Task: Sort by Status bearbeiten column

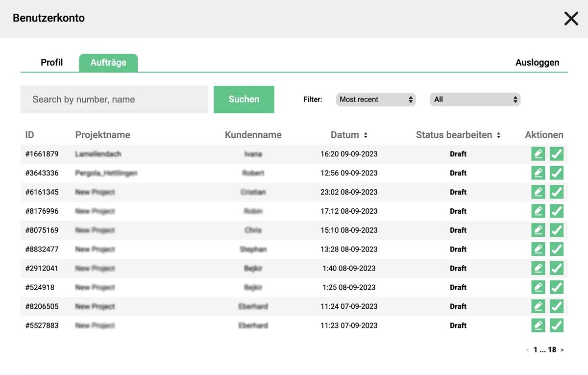Action: click(498, 135)
